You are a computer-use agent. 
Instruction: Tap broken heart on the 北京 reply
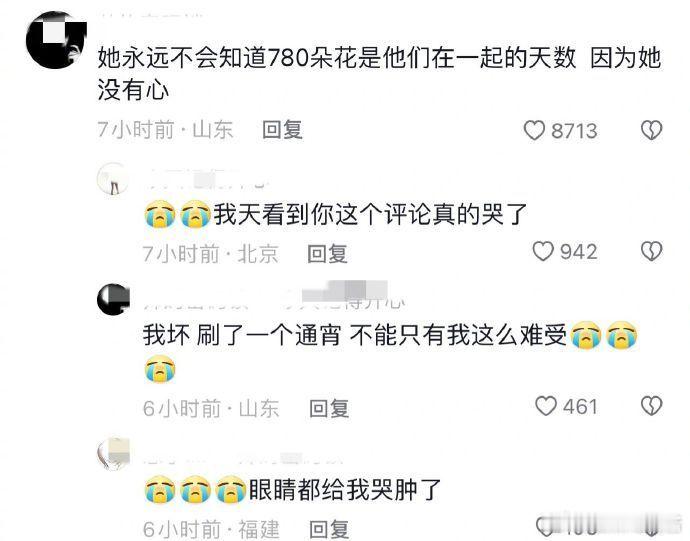(x=651, y=251)
